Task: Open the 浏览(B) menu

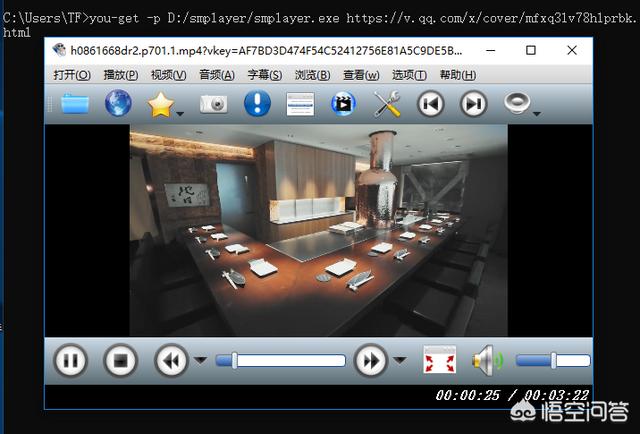Action: tap(312, 75)
